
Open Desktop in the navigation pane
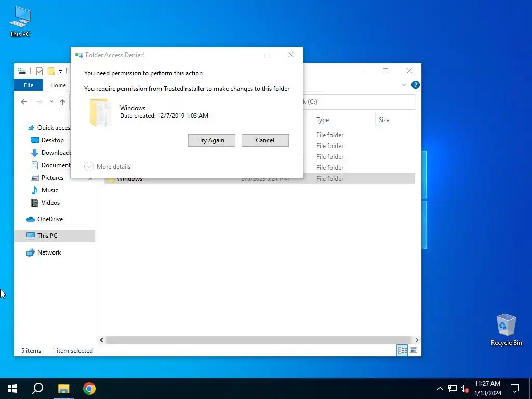click(47, 140)
